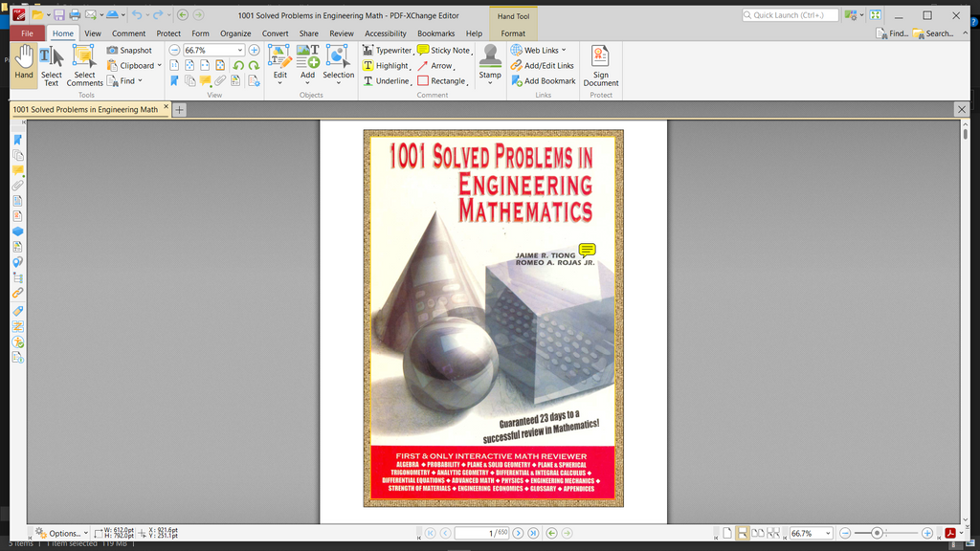The height and width of the screenshot is (551, 980).
Task: Switch to the View ribbon tab
Action: click(x=93, y=33)
